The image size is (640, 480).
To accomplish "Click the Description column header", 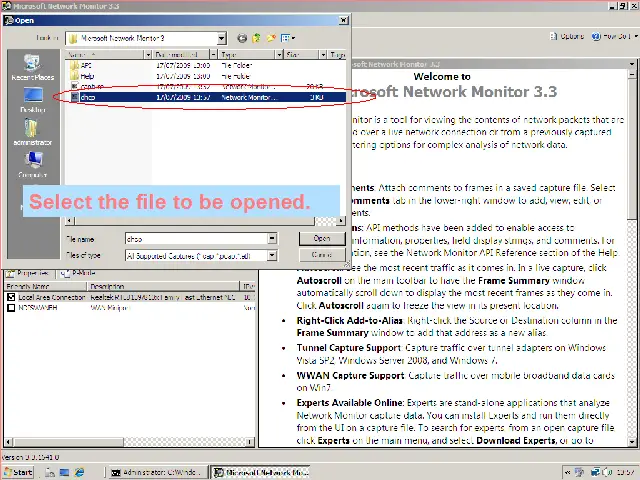I will 163,286.
